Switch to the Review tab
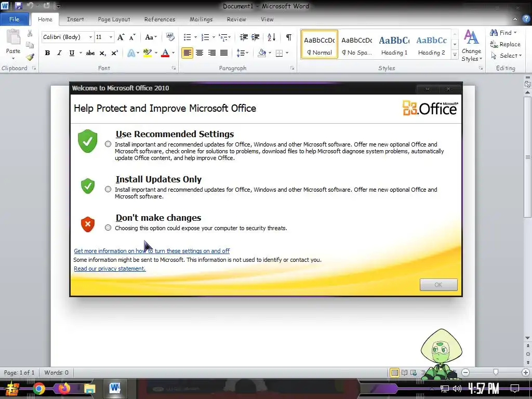The image size is (532, 399). (236, 19)
